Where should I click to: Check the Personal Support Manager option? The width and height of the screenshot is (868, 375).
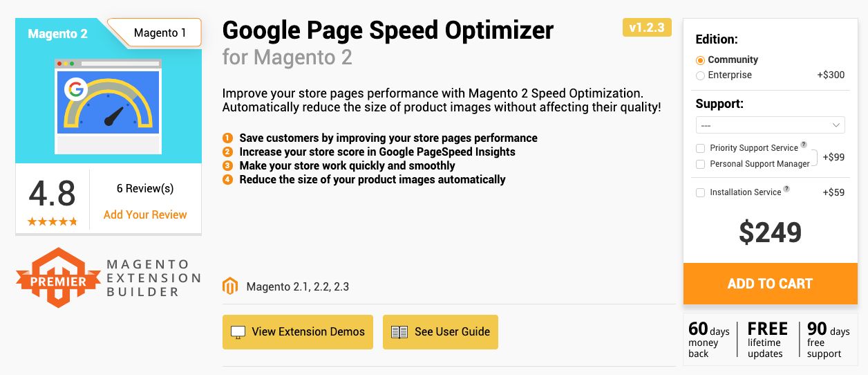(x=701, y=165)
